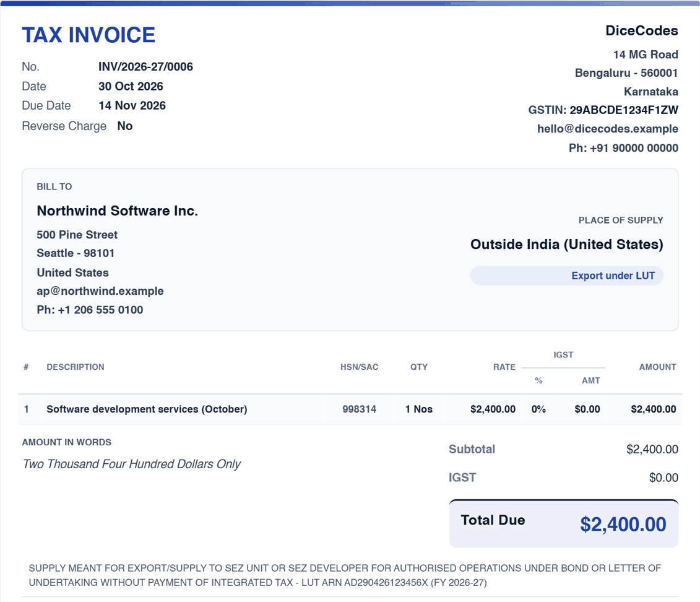Click the HSN code 998314
This screenshot has width=700, height=602.
pos(360,409)
